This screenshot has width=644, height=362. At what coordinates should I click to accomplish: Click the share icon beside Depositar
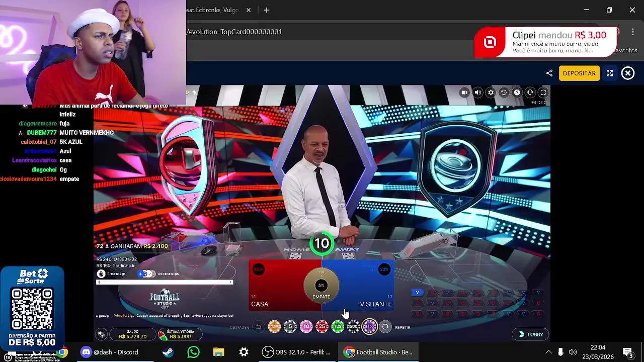pos(549,73)
